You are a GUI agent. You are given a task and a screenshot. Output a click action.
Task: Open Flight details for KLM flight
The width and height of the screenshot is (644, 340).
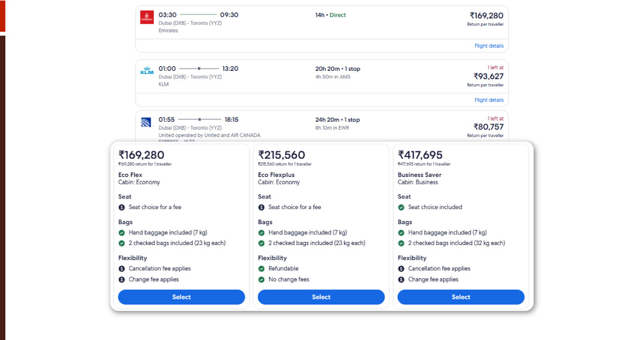(489, 100)
